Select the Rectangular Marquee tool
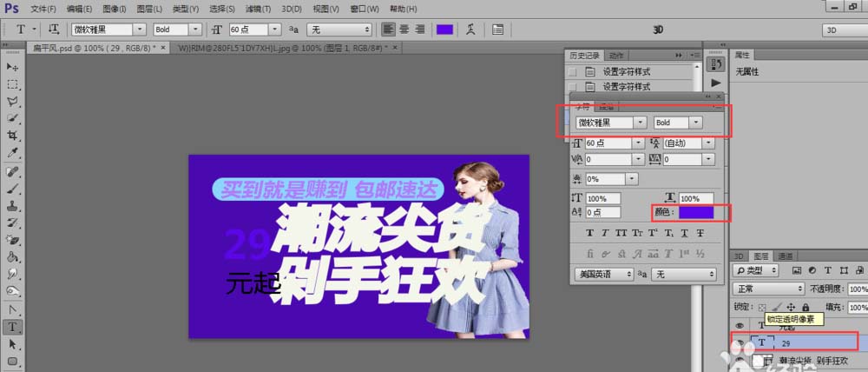Screen dimensions: 868x372 click(x=13, y=84)
